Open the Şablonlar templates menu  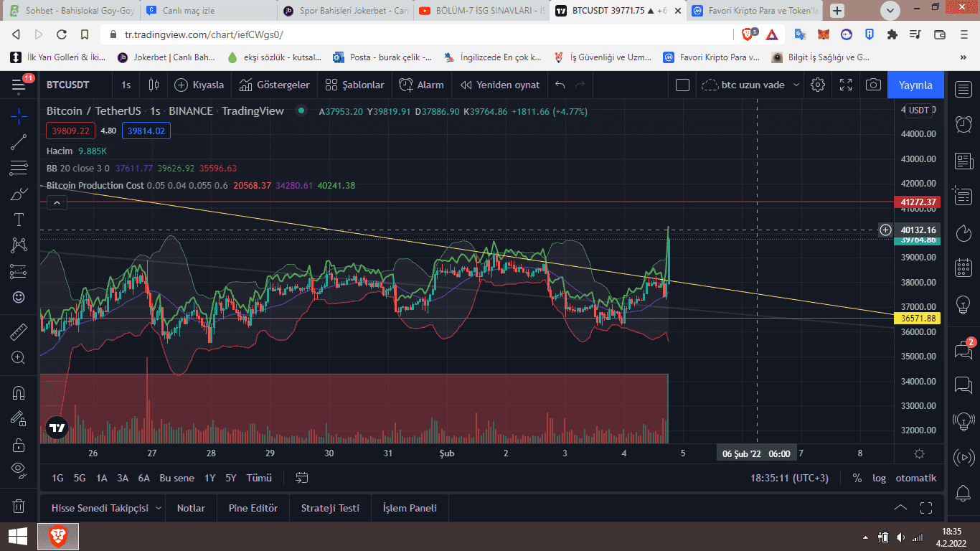click(x=355, y=85)
